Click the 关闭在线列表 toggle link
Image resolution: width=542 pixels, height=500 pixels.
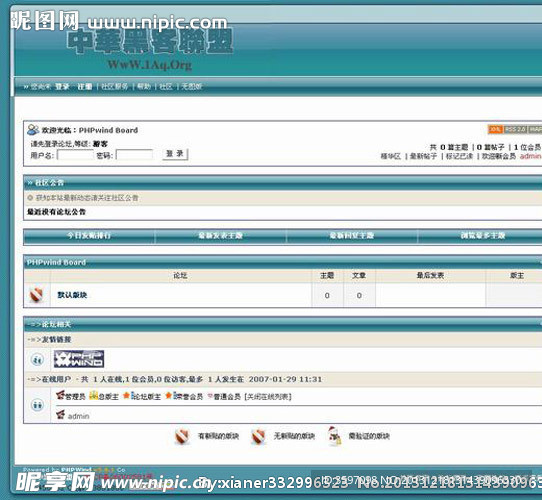pos(268,397)
